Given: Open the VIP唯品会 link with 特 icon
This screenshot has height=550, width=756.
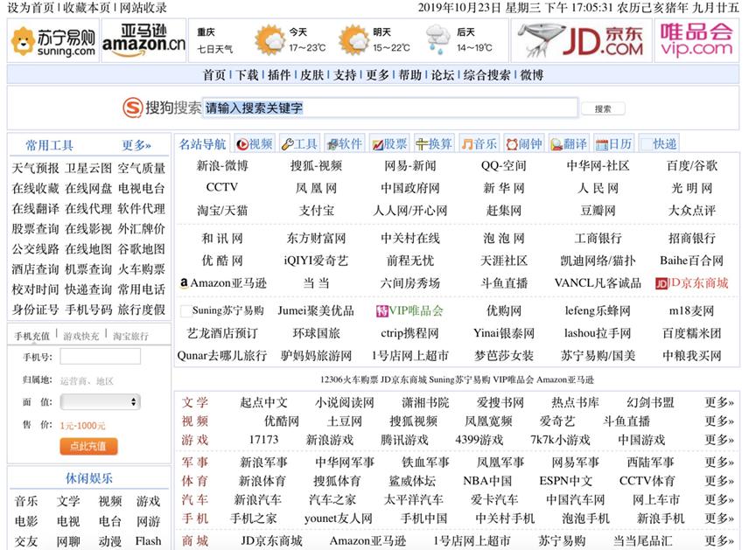Looking at the screenshot, I should coord(409,310).
